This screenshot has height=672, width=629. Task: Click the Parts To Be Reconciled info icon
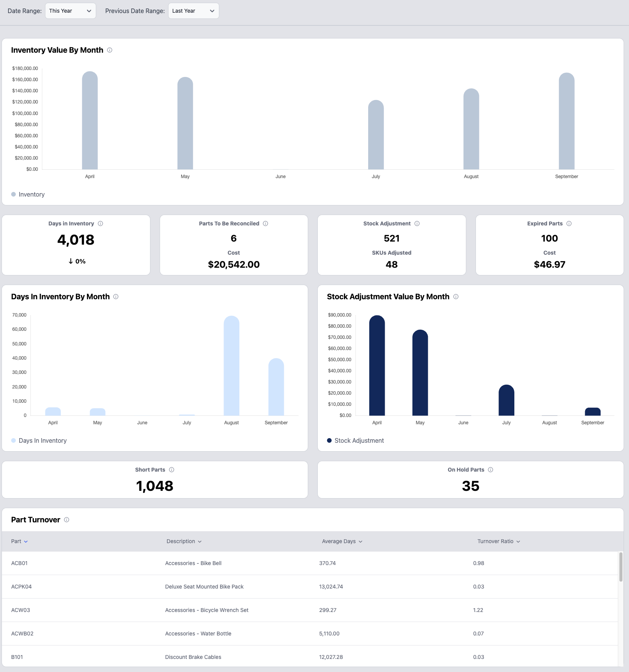265,223
